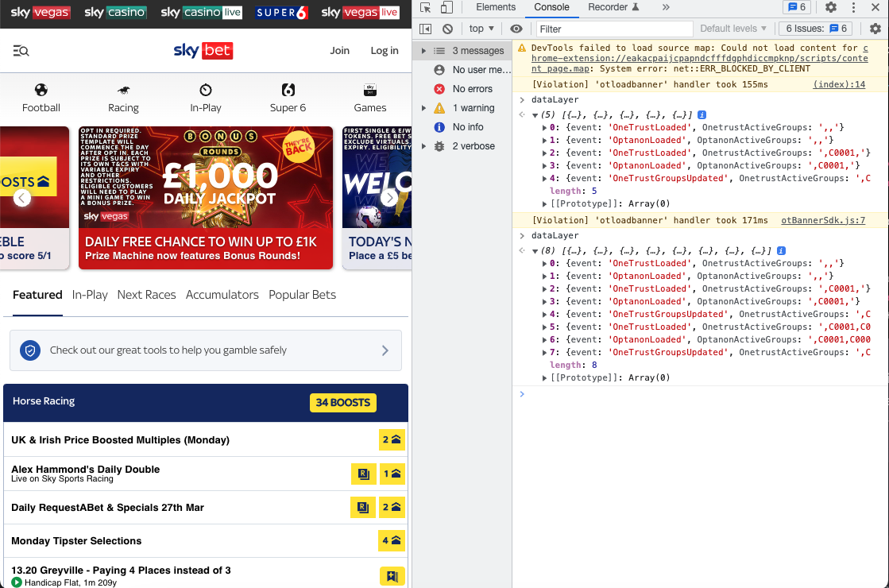This screenshot has width=889, height=588.
Task: Activate the DevTools inspect element picker
Action: click(x=425, y=7)
